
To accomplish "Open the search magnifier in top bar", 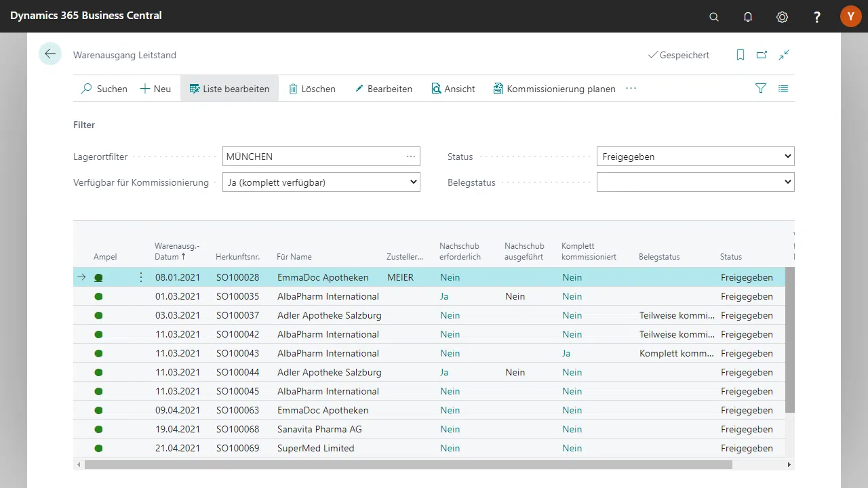I will tap(713, 16).
